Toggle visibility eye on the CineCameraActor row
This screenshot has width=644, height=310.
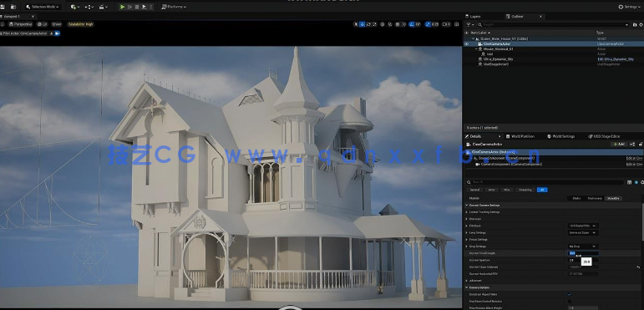(466, 43)
